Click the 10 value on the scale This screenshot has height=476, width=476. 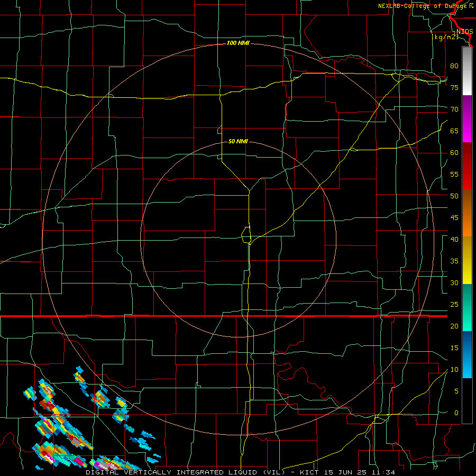(x=454, y=370)
